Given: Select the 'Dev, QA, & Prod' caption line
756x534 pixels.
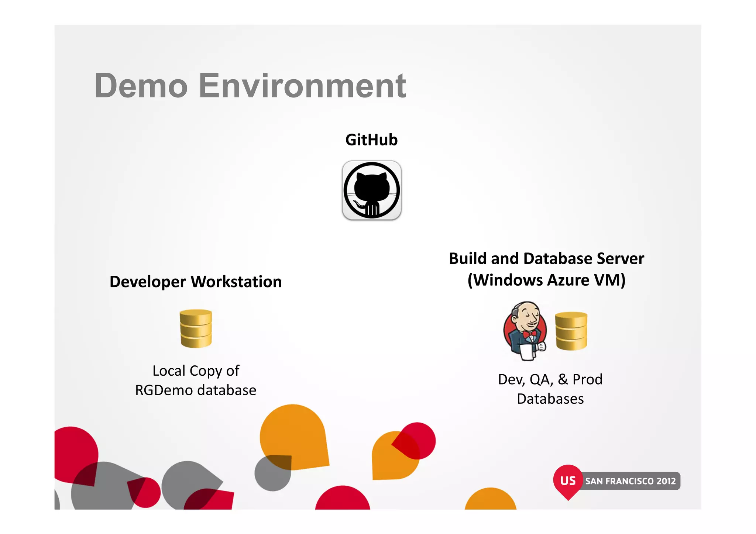Looking at the screenshot, I should point(550,379).
